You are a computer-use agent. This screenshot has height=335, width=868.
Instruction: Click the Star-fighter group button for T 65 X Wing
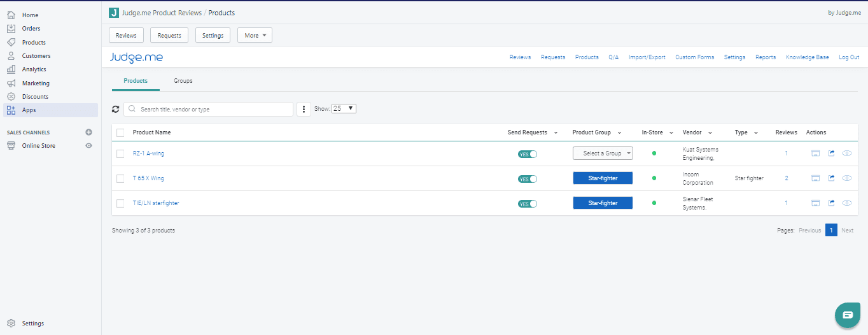click(603, 178)
